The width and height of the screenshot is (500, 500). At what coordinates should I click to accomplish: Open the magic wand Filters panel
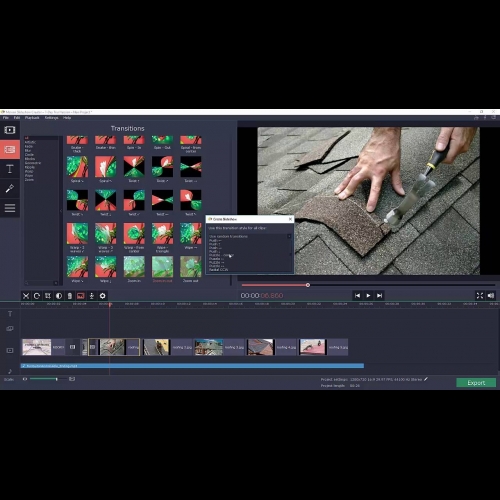point(10,189)
